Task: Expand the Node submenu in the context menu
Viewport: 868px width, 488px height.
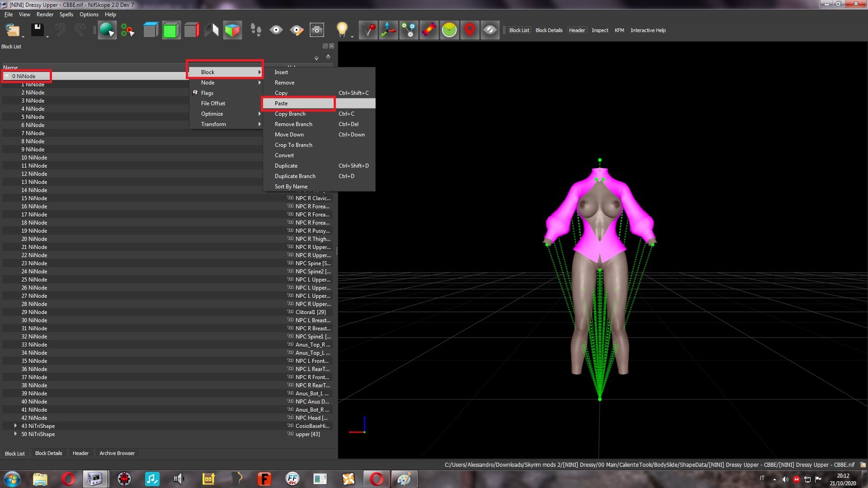Action: click(226, 83)
